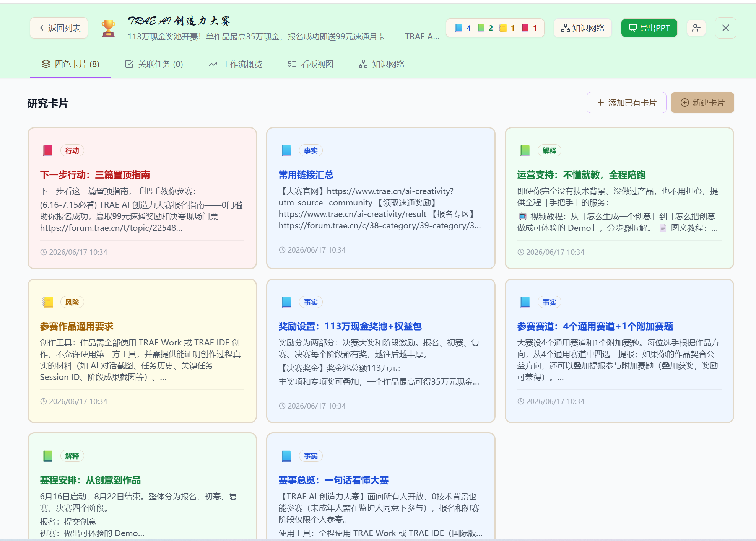Click the 行动 tag on the red card
The image size is (756, 541).
(x=72, y=151)
